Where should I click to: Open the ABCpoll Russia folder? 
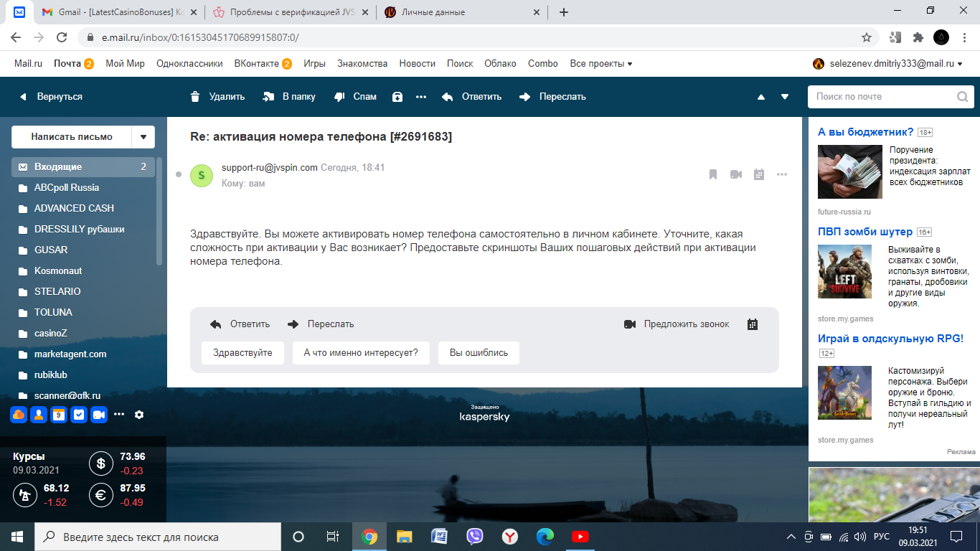click(83, 187)
